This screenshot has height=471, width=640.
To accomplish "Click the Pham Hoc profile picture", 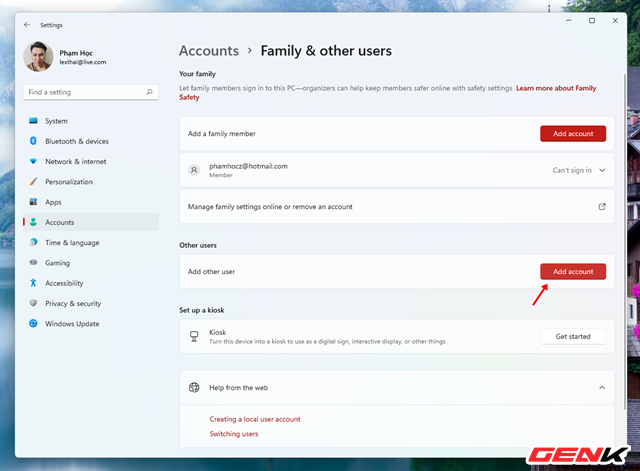I will click(x=38, y=57).
